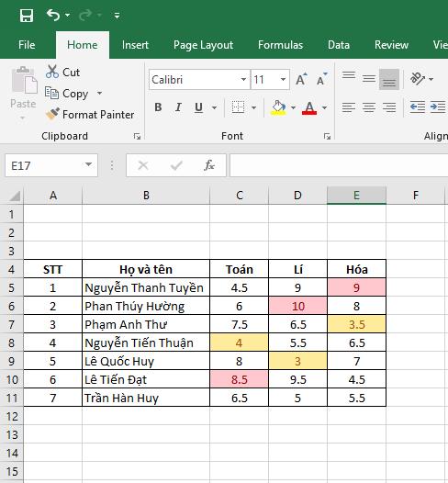Open Customize Quick Access Toolbar arrow
Viewport: 448px width, 483px height.
(x=117, y=15)
